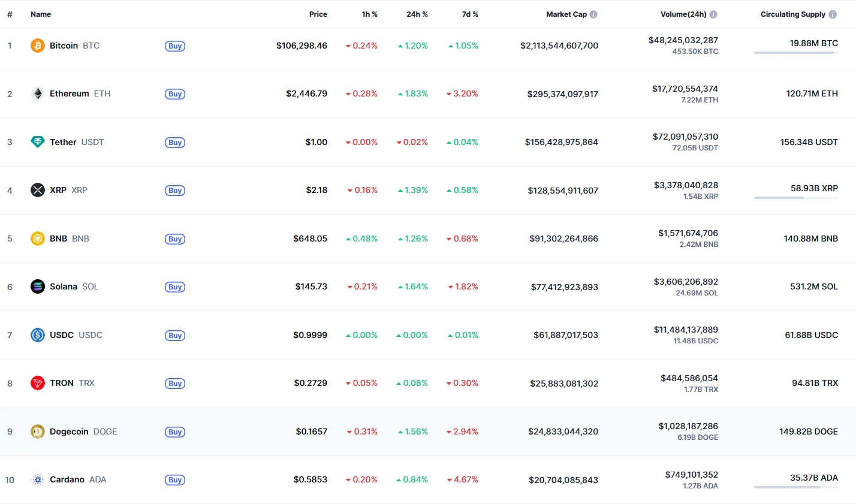
Task: Click Tether volume $72,091,057,310
Action: point(685,137)
